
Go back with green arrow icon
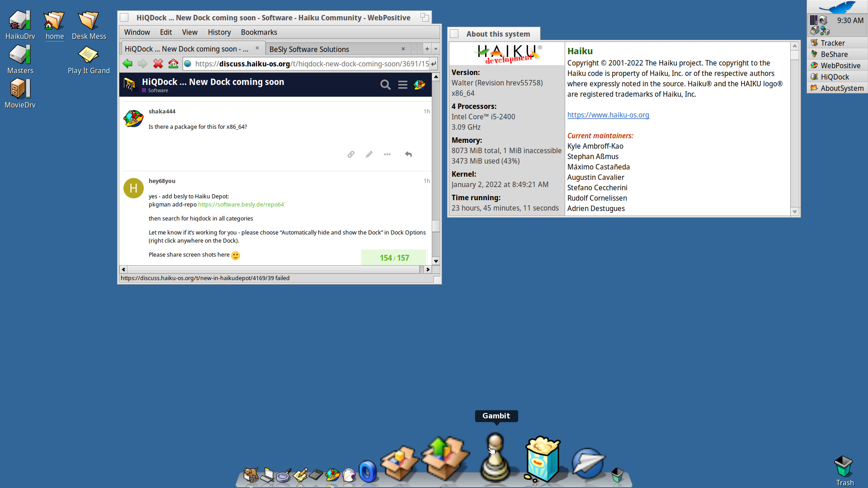(127, 64)
